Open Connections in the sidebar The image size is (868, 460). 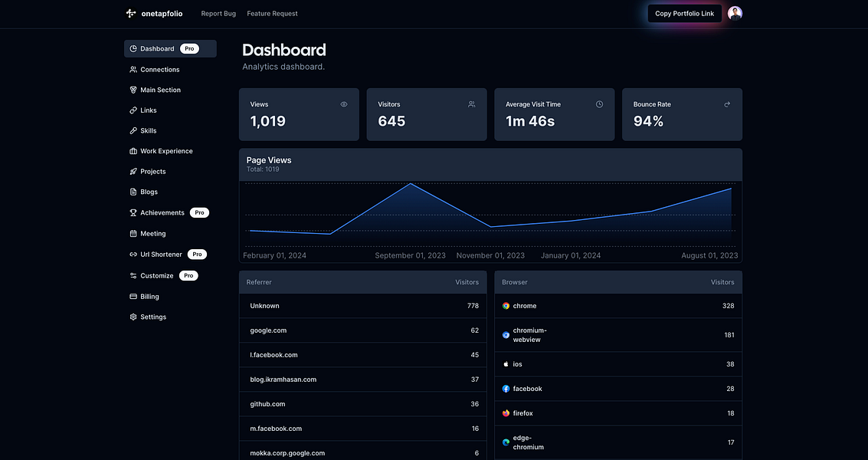pos(159,70)
